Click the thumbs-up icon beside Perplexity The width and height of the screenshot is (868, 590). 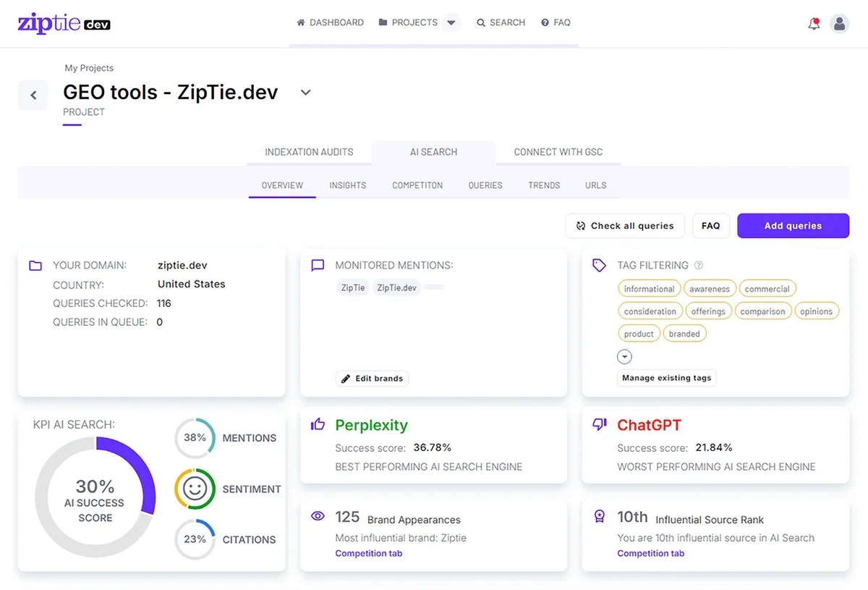click(318, 424)
